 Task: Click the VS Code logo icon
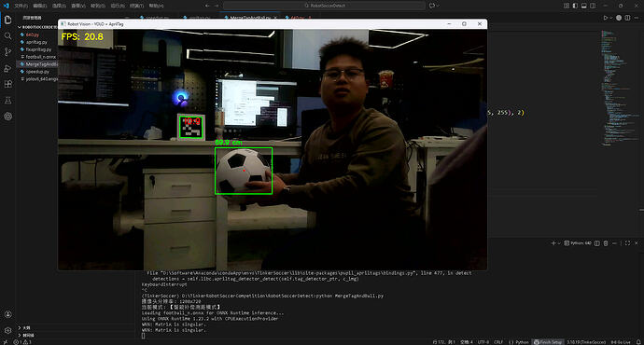pos(6,6)
